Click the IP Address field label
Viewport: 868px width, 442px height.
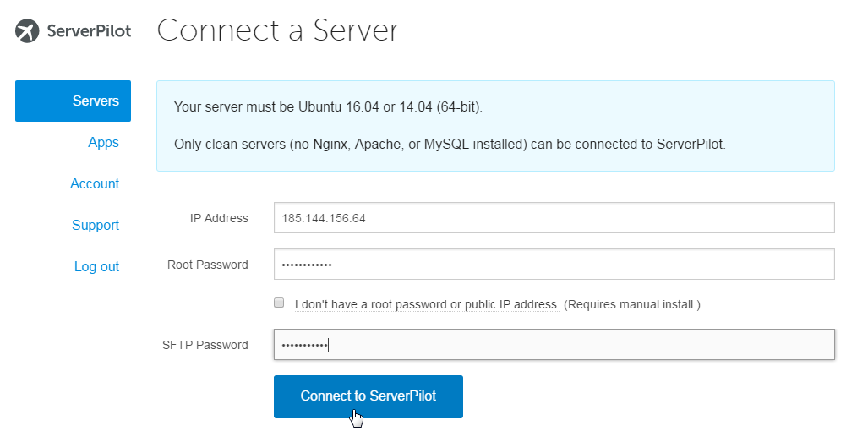(219, 218)
